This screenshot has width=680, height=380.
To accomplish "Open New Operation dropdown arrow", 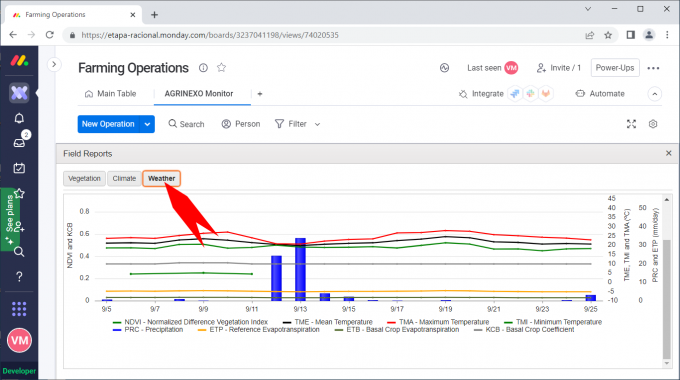I will (x=147, y=124).
